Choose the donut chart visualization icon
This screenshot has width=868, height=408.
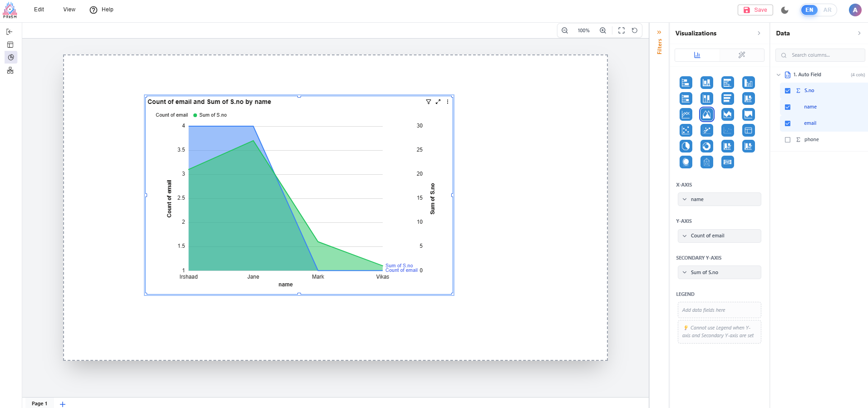pos(706,146)
